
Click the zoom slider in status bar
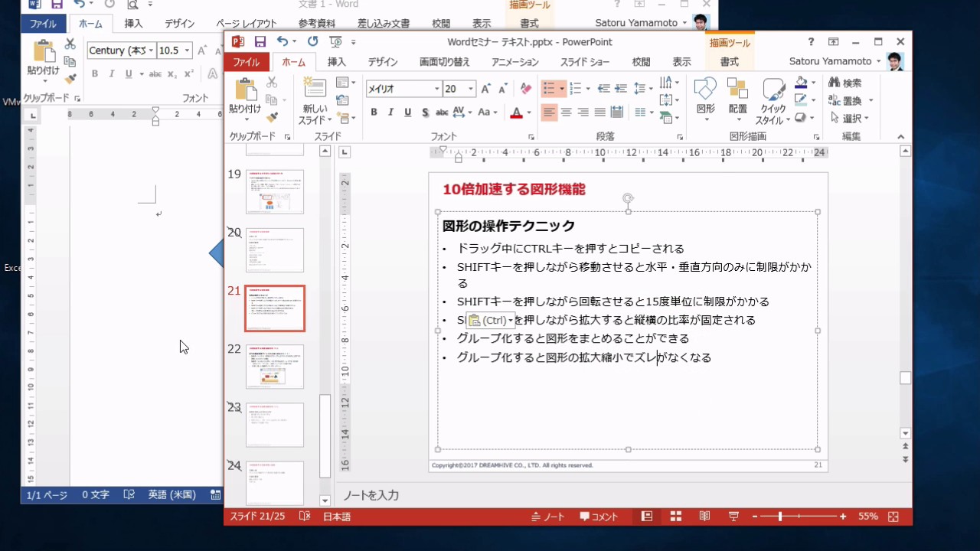click(x=780, y=517)
